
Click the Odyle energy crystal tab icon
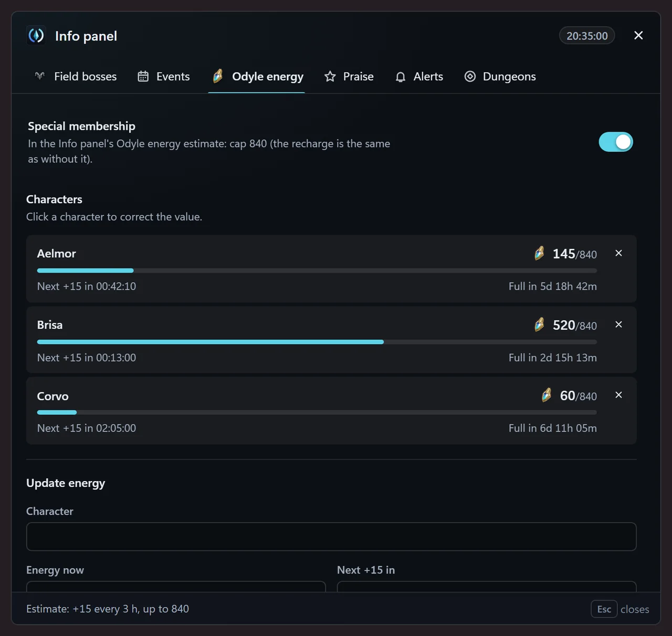point(218,76)
